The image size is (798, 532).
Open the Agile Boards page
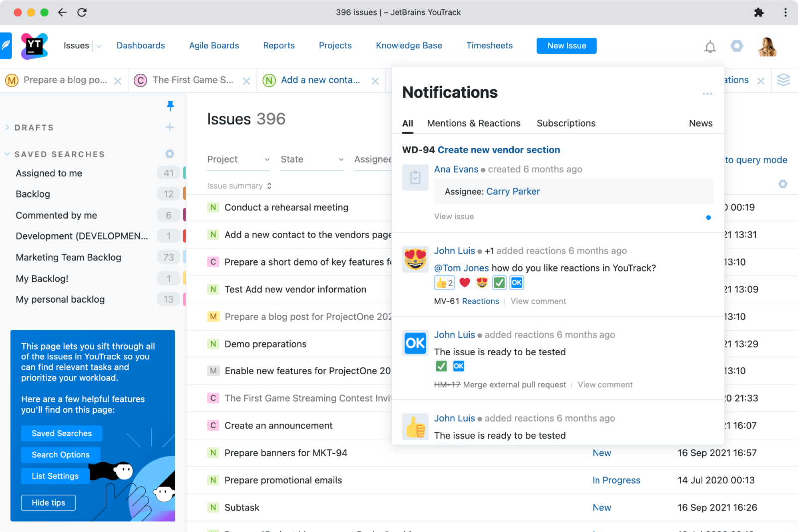click(x=213, y=45)
